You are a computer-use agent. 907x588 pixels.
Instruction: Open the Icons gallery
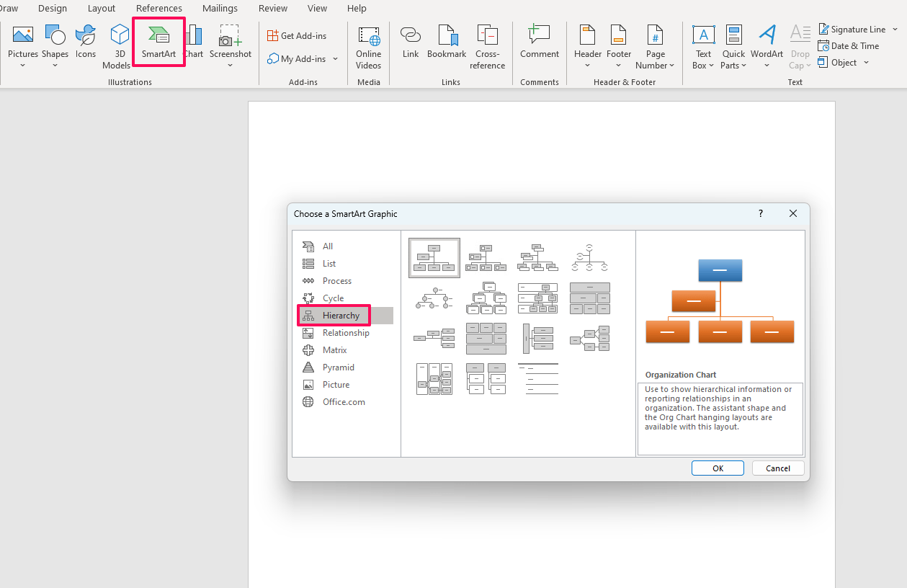click(x=86, y=42)
